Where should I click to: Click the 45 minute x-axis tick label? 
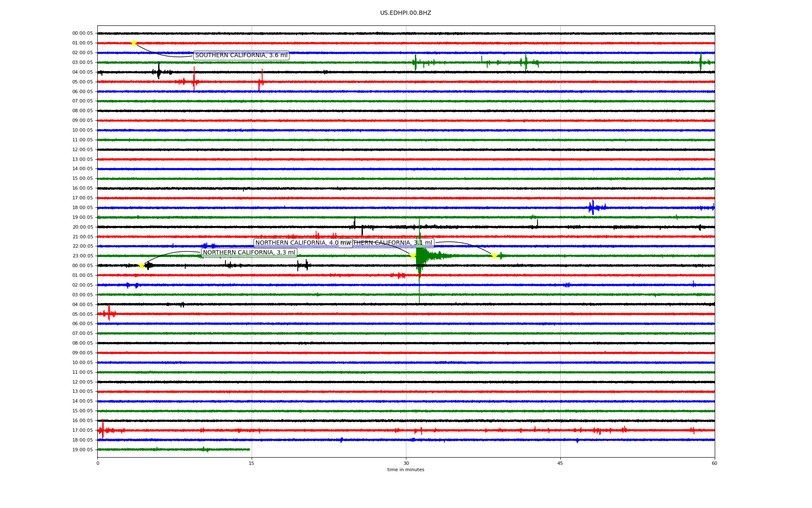(560, 463)
